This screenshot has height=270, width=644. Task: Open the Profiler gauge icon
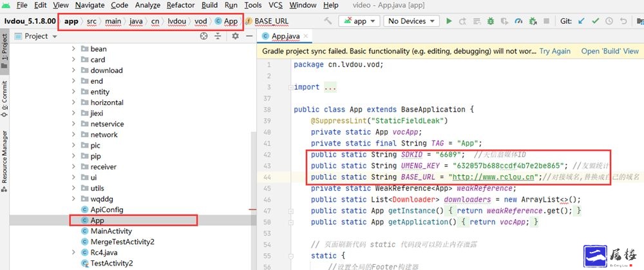(x=518, y=21)
